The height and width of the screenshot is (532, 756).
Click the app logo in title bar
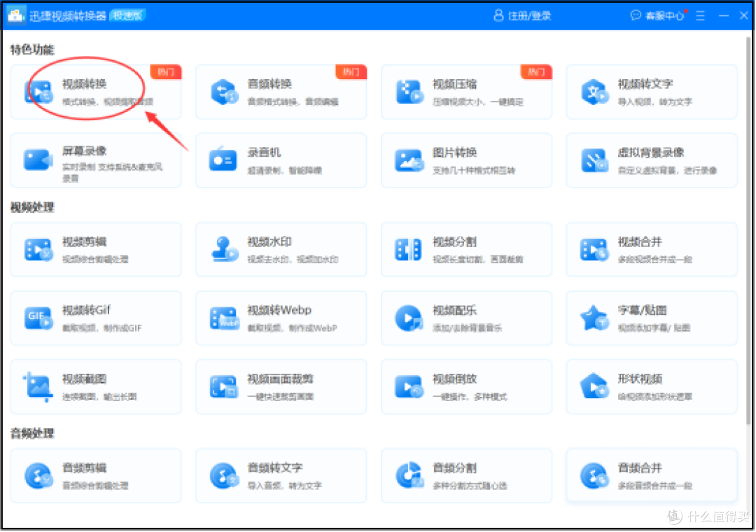click(16, 15)
